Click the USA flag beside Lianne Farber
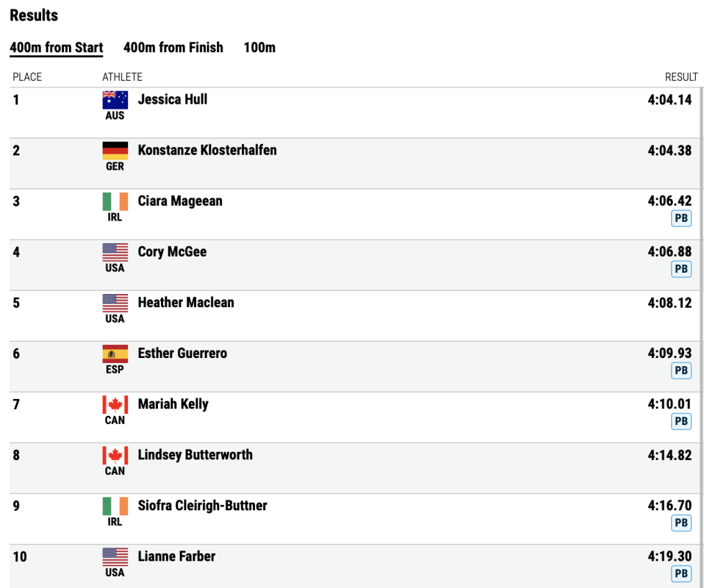Image resolution: width=704 pixels, height=588 pixels. (x=115, y=556)
